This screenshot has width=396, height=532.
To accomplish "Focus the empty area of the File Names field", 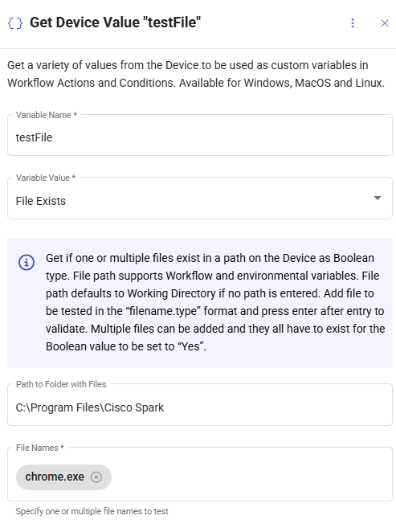I will click(x=251, y=477).
